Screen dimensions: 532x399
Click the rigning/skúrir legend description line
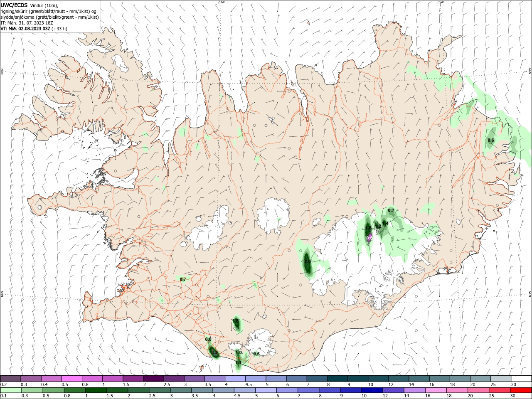tap(49, 11)
